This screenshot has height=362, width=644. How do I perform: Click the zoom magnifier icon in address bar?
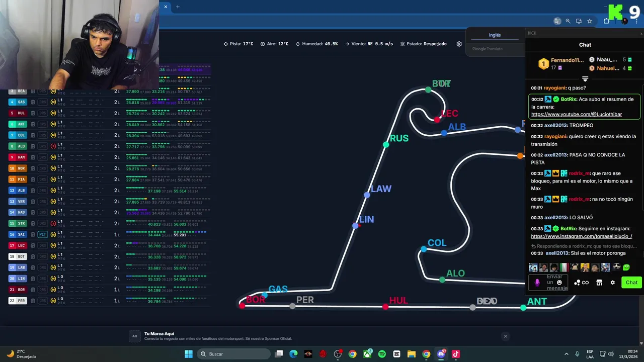568,21
